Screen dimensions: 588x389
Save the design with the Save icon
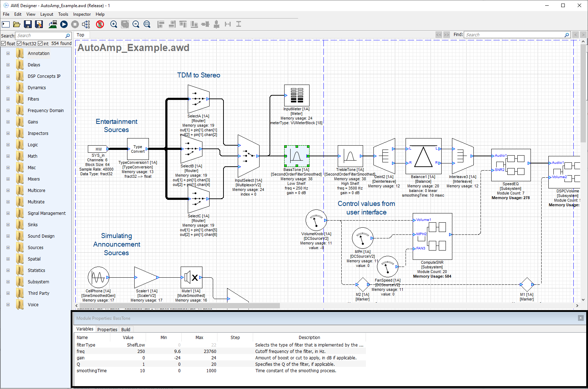(x=28, y=24)
